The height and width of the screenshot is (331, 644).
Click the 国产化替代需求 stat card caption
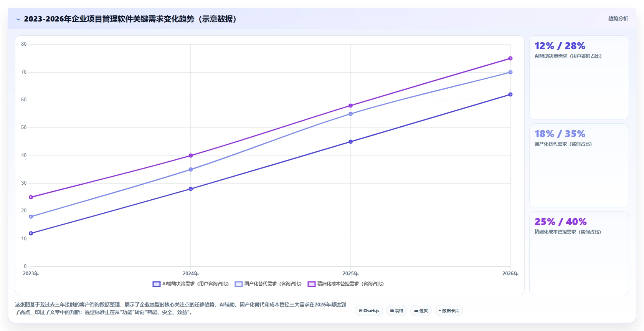coord(563,144)
